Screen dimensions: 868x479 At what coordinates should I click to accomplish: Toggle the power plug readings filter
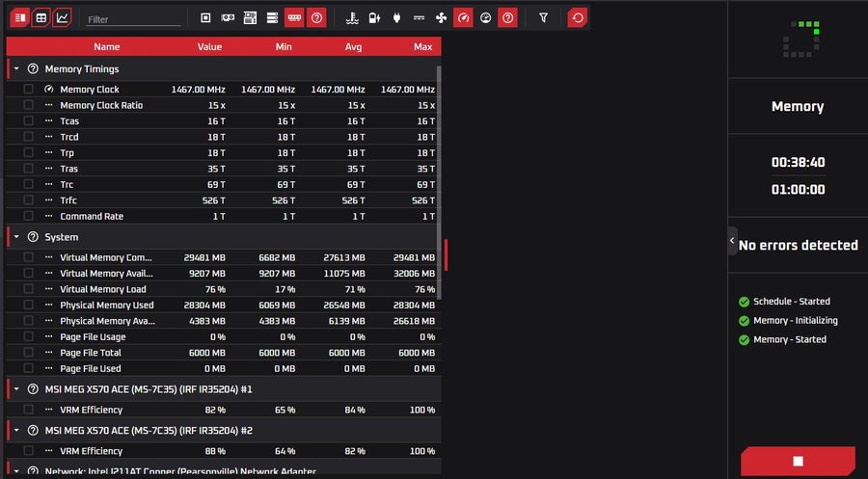click(x=396, y=18)
